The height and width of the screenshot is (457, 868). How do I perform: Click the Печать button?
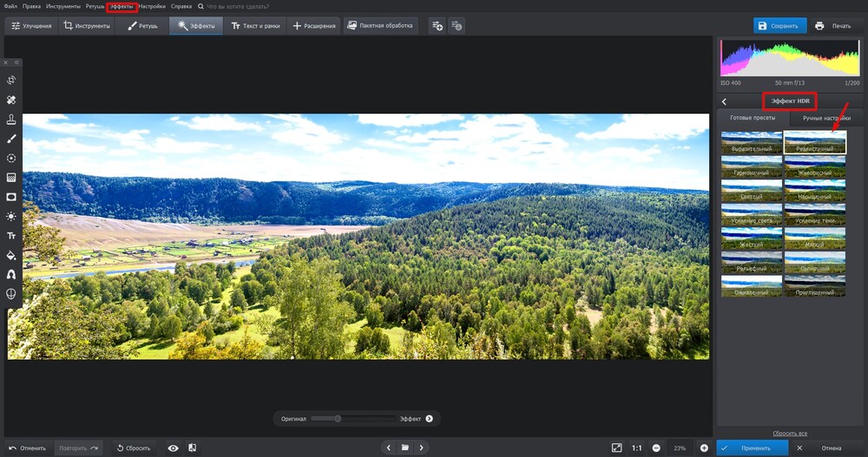[834, 26]
